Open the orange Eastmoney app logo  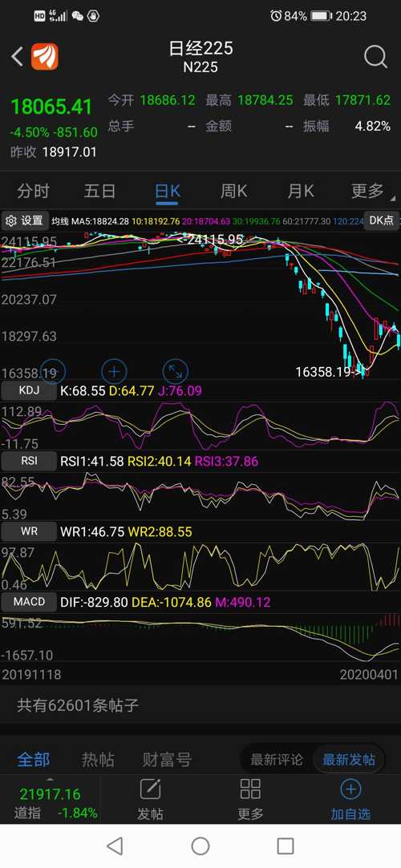pyautogui.click(x=44, y=56)
